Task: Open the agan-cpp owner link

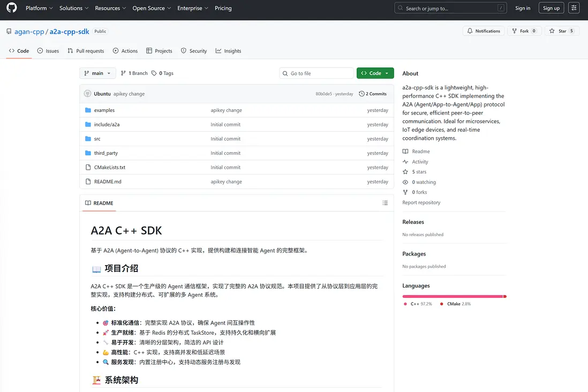Action: click(x=29, y=32)
